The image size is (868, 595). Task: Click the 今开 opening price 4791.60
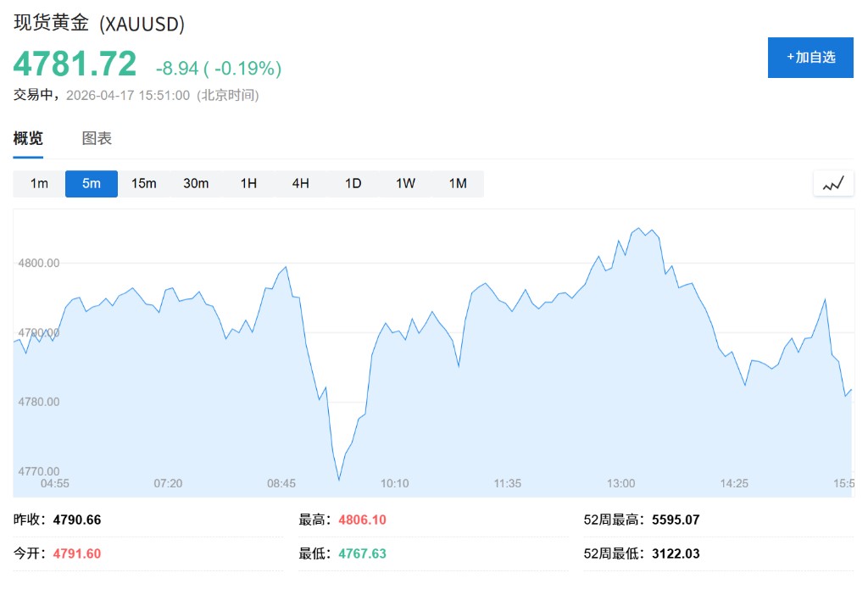(77, 553)
